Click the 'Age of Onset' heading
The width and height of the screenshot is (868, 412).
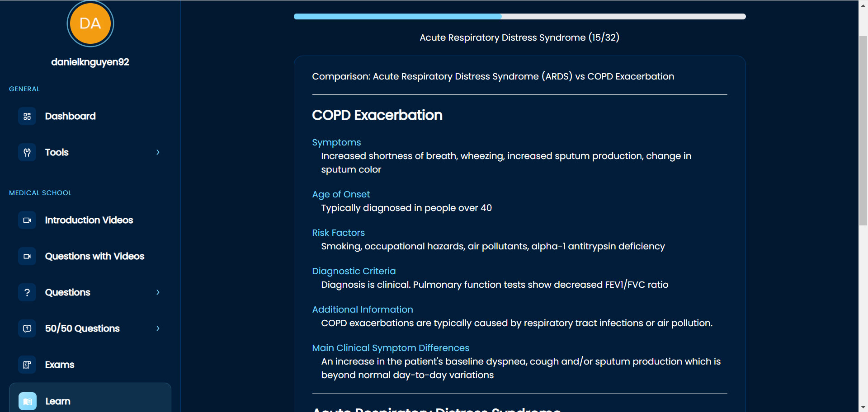[x=341, y=194]
